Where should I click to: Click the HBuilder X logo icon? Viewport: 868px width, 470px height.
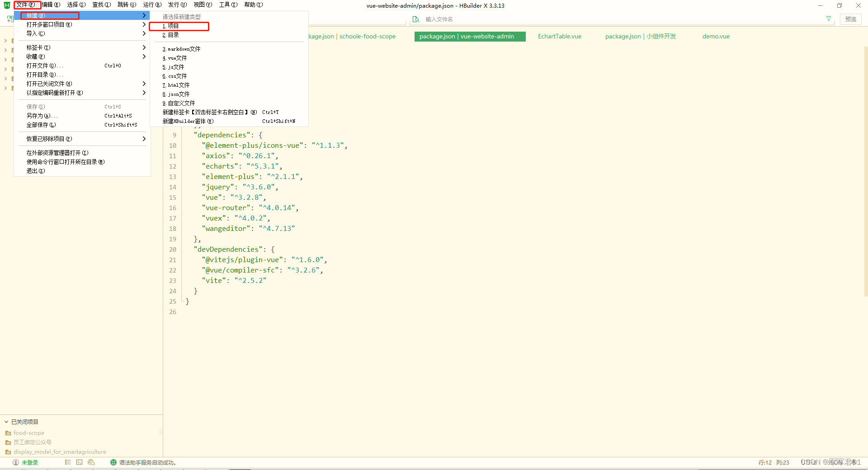(7, 5)
